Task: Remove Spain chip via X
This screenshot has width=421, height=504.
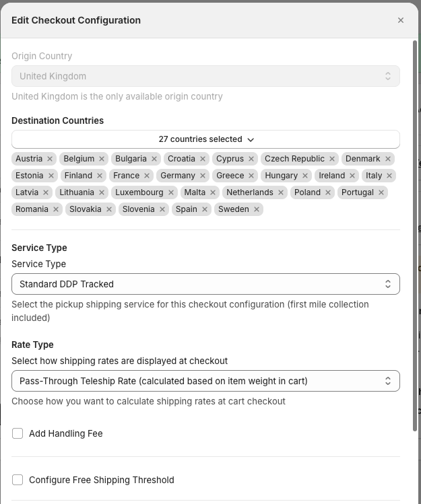Action: (205, 209)
